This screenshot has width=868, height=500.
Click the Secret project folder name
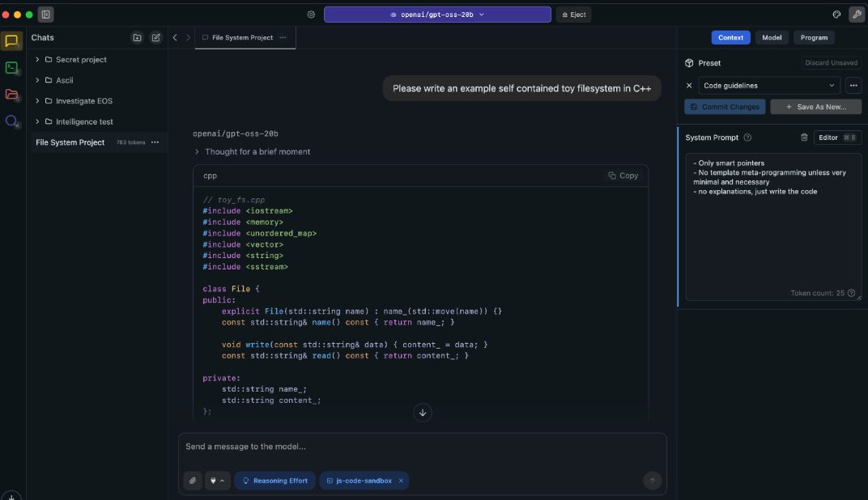[x=81, y=60]
